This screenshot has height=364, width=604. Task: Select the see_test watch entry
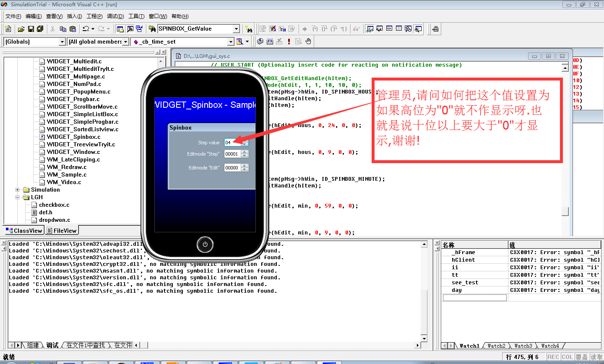[465, 282]
